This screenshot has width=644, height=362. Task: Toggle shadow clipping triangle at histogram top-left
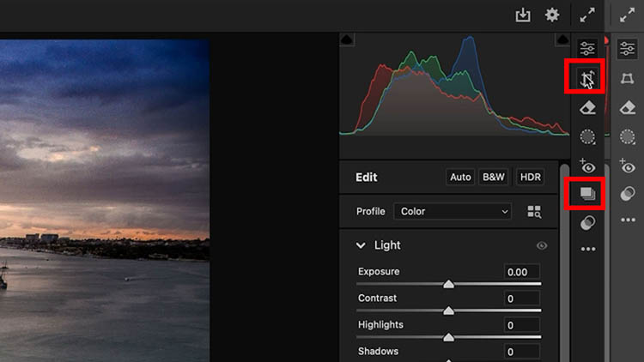pyautogui.click(x=346, y=39)
